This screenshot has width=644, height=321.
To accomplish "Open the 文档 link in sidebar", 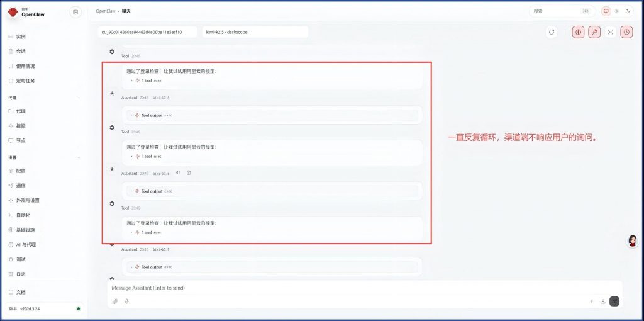I will click(x=21, y=292).
